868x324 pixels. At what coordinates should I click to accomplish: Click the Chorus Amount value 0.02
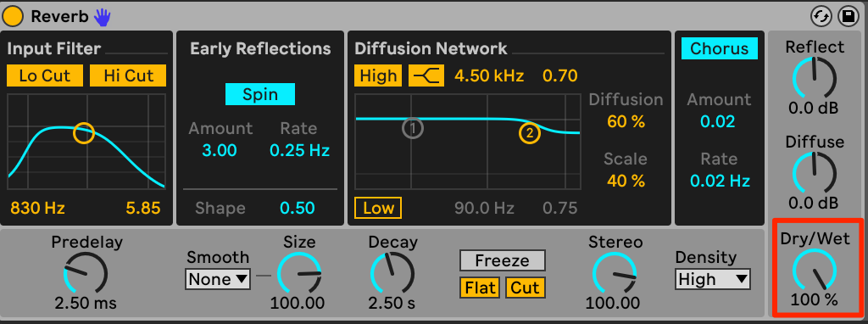(x=719, y=121)
